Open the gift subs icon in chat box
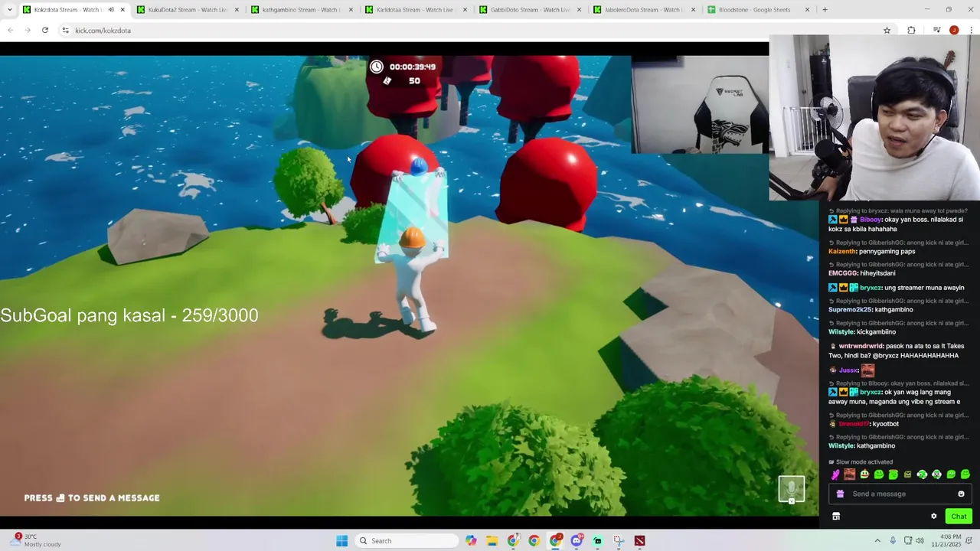The width and height of the screenshot is (980, 551). point(840,494)
